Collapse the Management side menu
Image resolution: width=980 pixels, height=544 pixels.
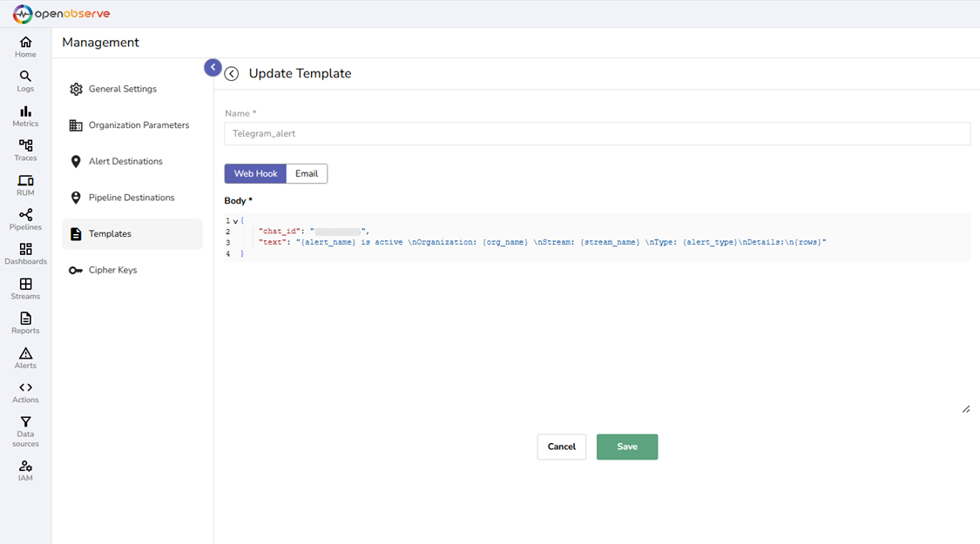pyautogui.click(x=213, y=67)
